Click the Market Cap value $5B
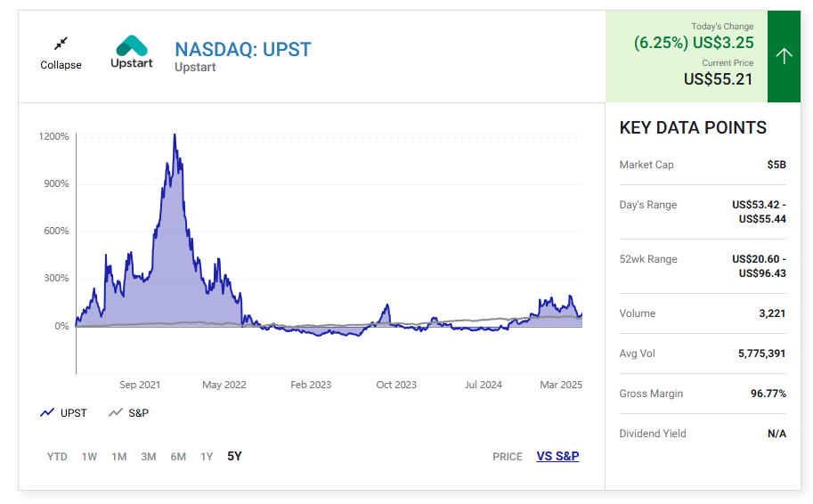The image size is (813, 504). [776, 165]
